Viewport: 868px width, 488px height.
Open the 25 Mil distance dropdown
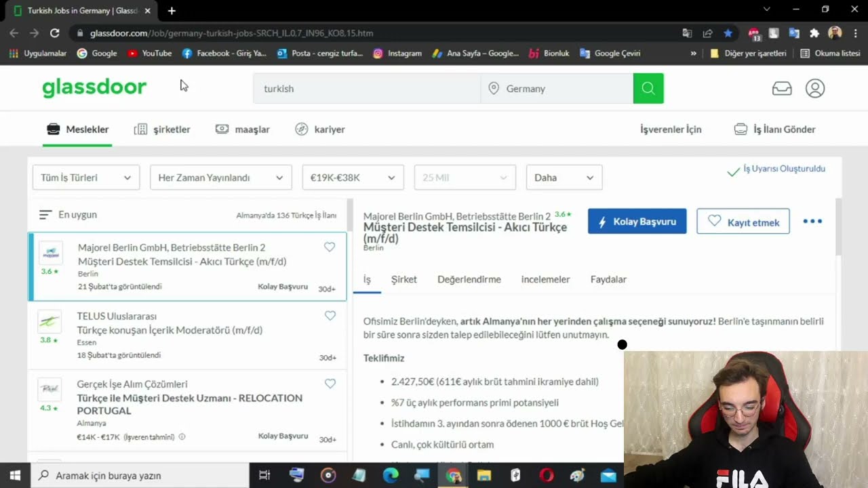(x=465, y=178)
